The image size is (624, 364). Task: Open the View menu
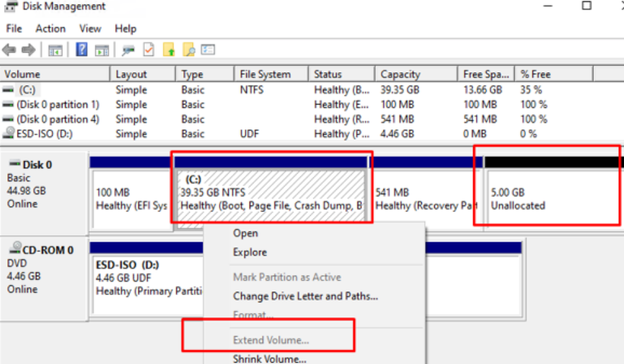tap(90, 29)
